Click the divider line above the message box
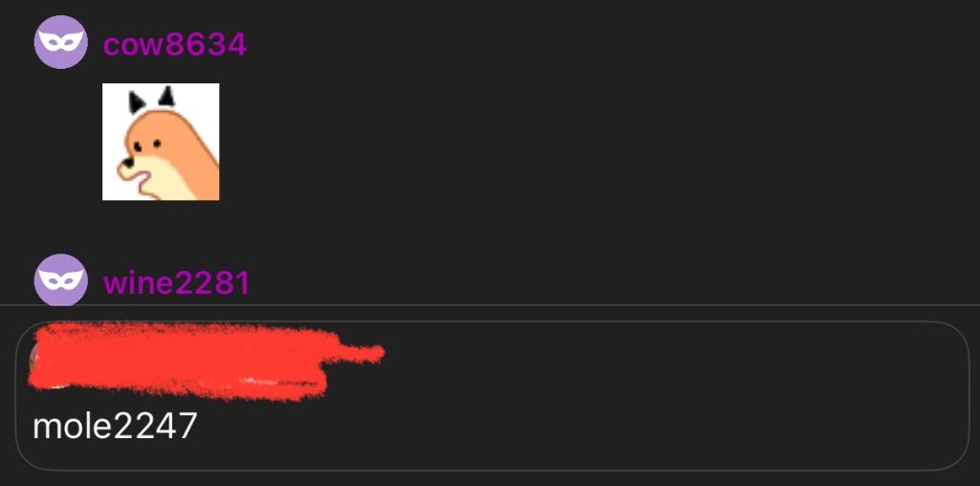This screenshot has height=486, width=980. (x=490, y=305)
